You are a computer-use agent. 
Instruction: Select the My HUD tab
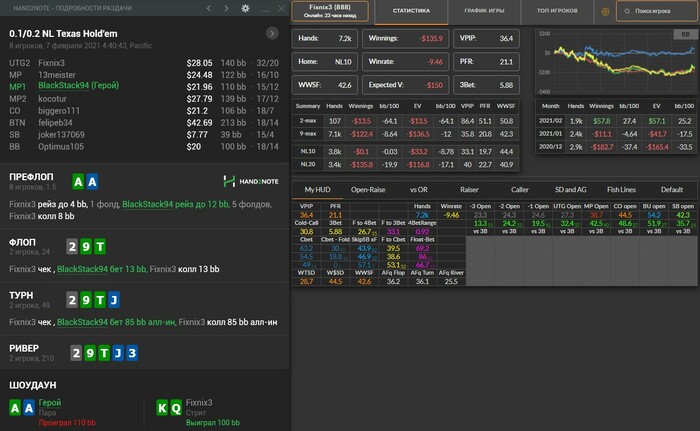point(317,190)
